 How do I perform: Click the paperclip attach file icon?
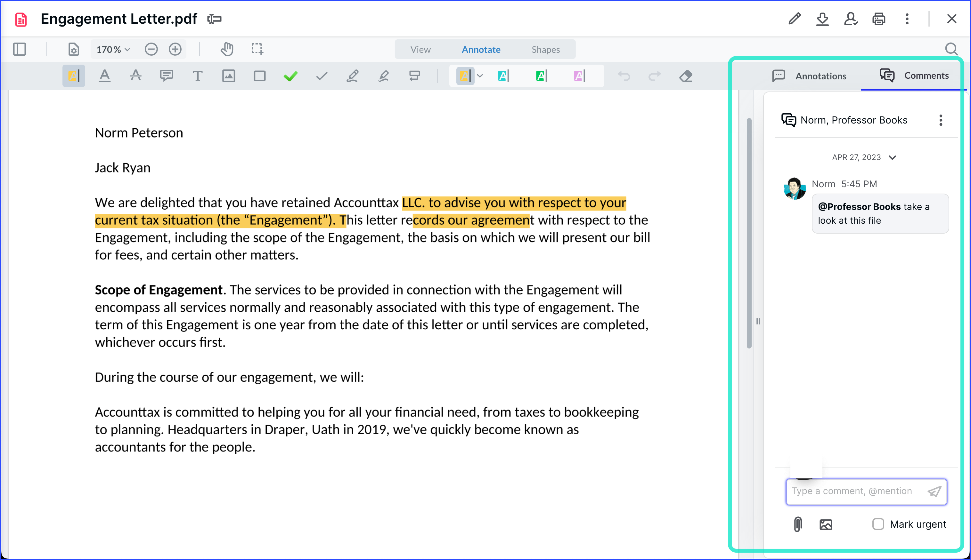tap(798, 524)
